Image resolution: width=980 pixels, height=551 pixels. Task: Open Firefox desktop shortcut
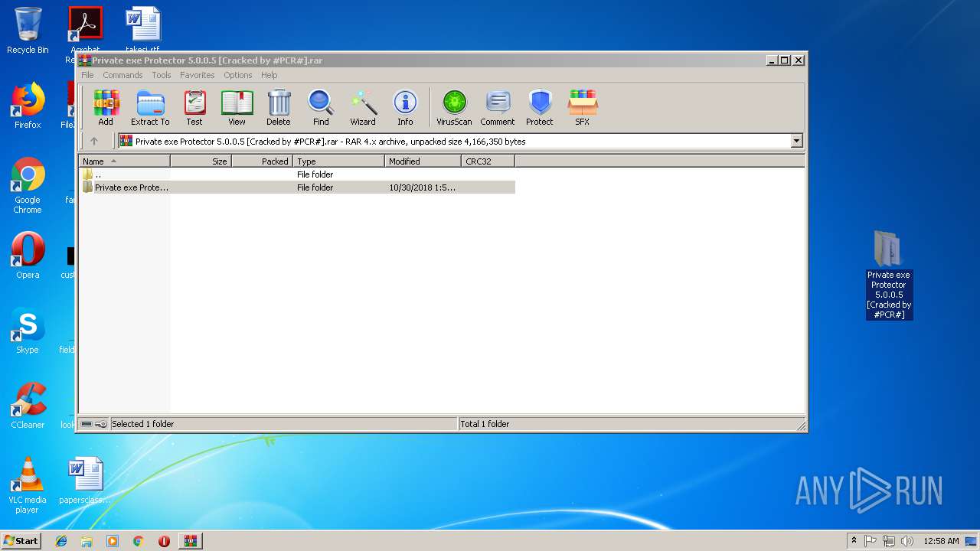28,106
